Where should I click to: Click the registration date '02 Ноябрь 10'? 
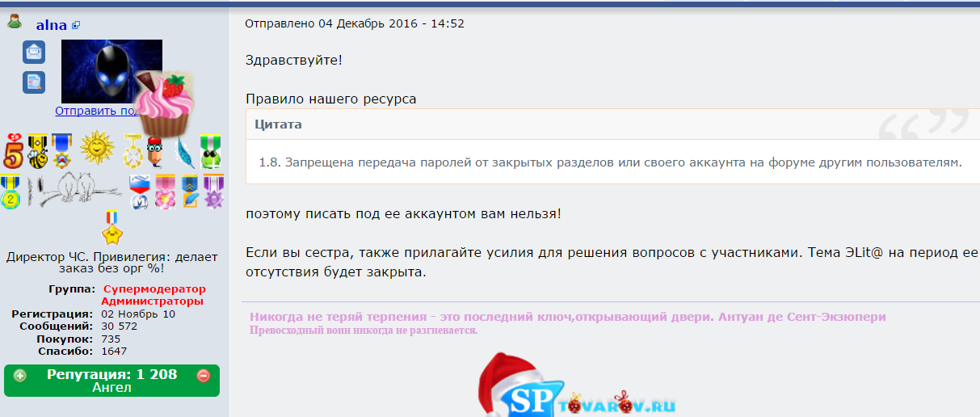click(137, 314)
